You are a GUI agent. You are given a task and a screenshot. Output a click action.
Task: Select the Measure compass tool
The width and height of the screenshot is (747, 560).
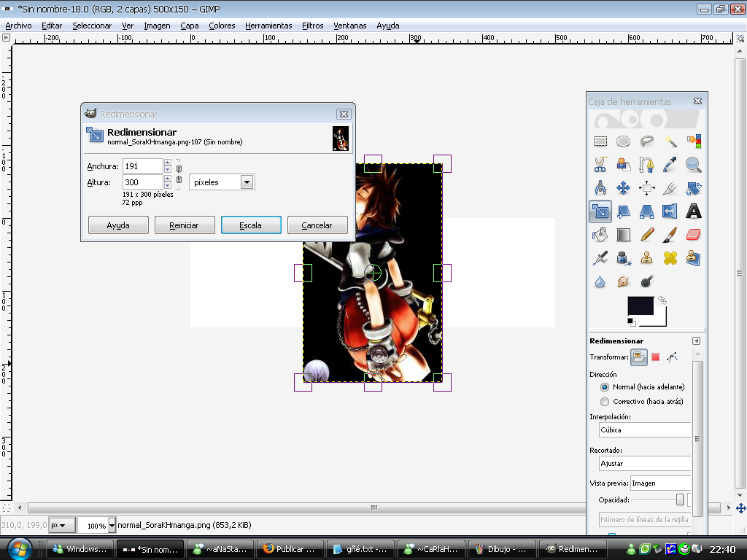tap(600, 188)
